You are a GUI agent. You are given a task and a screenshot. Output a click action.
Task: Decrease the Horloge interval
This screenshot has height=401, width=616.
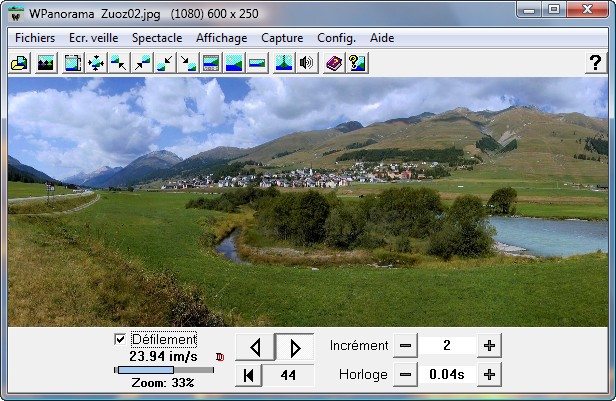pos(405,375)
